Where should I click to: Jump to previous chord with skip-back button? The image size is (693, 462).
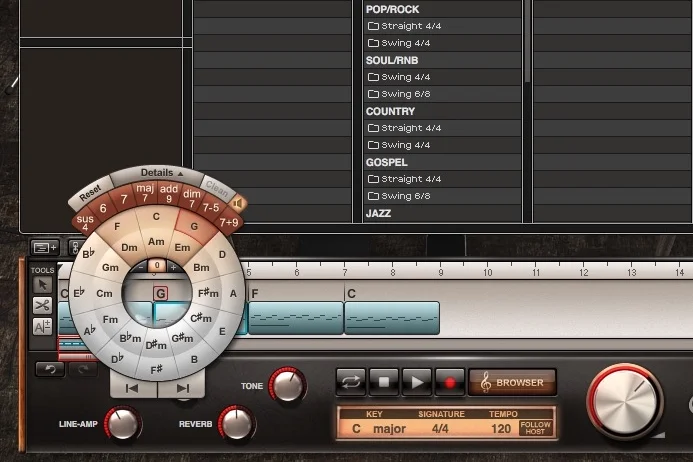point(133,388)
